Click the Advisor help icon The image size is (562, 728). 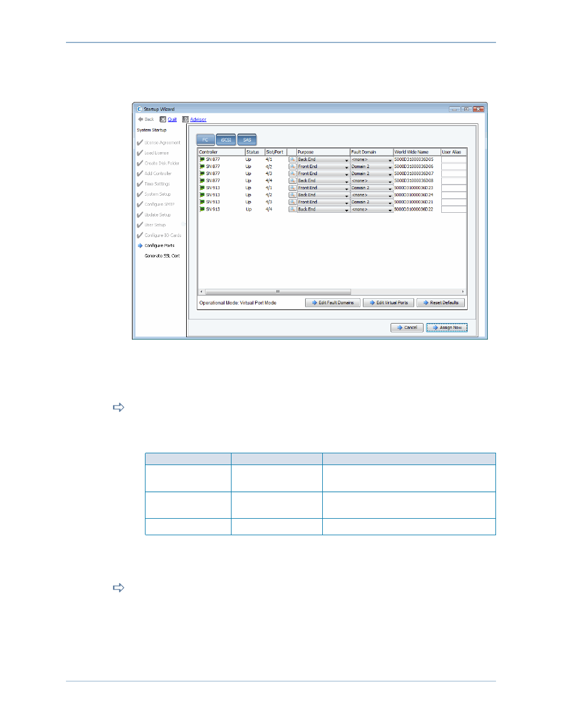tap(186, 119)
